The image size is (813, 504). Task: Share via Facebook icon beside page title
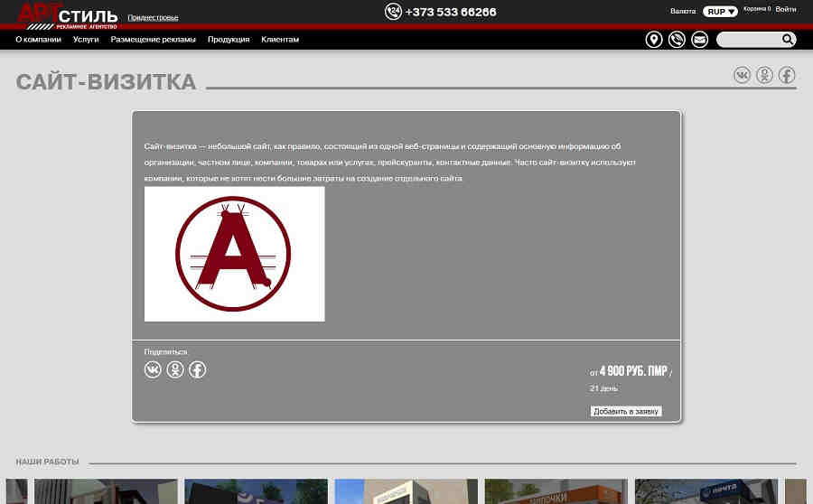pos(787,75)
